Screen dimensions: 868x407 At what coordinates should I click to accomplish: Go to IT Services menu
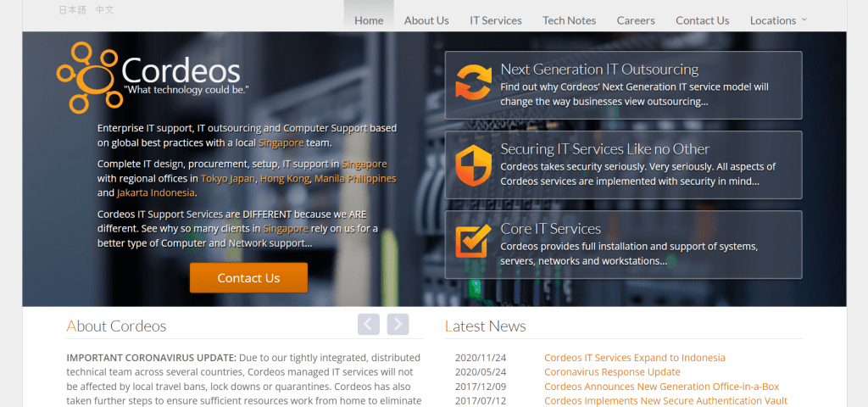pos(496,20)
